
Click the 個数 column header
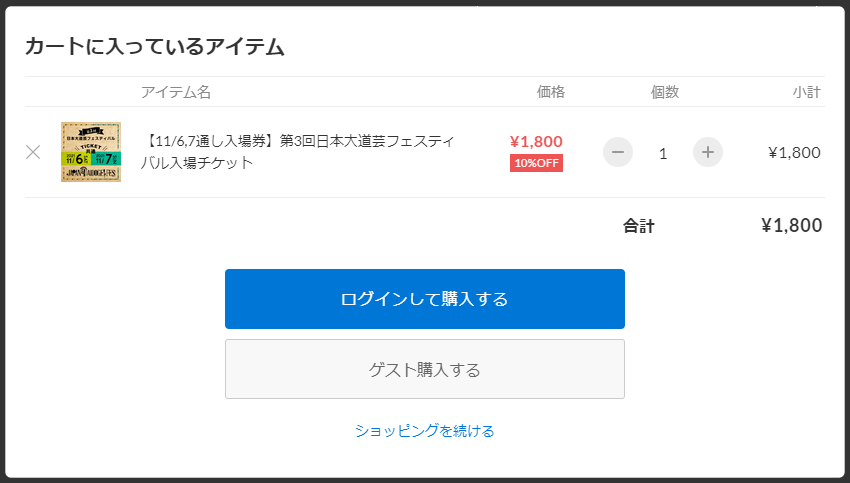(x=665, y=92)
